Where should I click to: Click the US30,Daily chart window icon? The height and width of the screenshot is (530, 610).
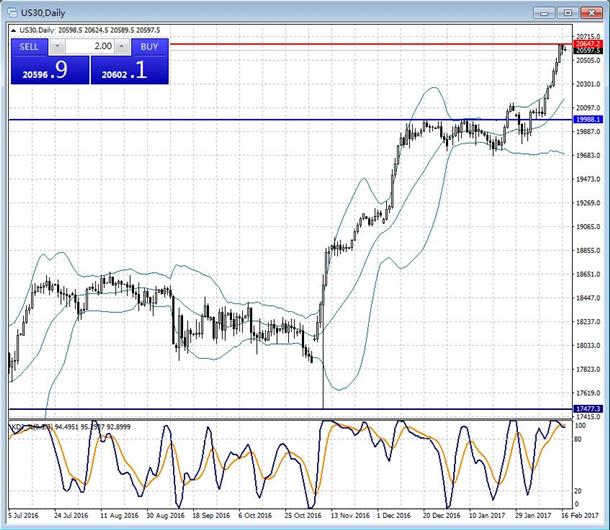tap(12, 13)
